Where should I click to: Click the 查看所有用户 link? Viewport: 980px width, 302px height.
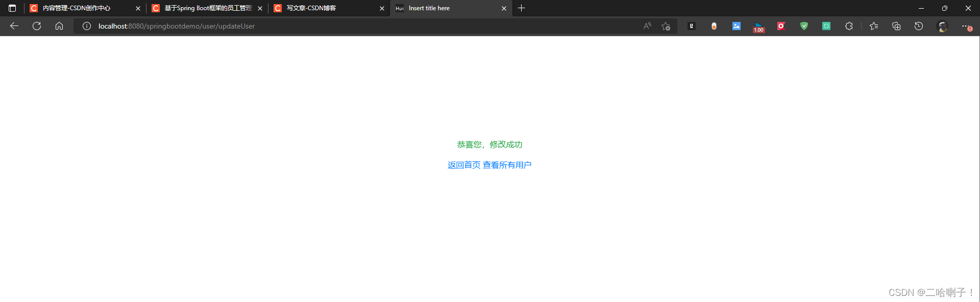point(507,165)
